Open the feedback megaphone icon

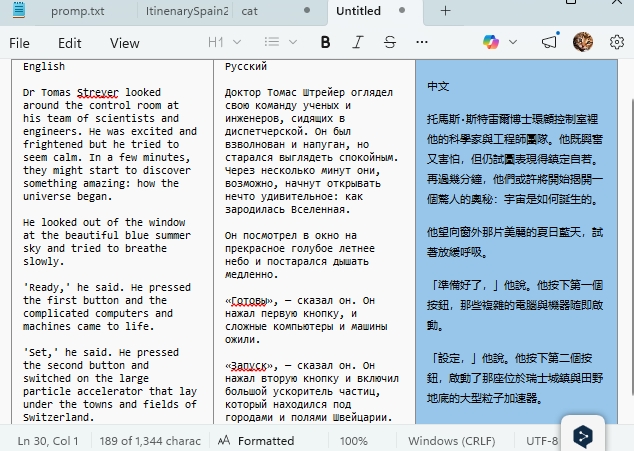point(549,41)
